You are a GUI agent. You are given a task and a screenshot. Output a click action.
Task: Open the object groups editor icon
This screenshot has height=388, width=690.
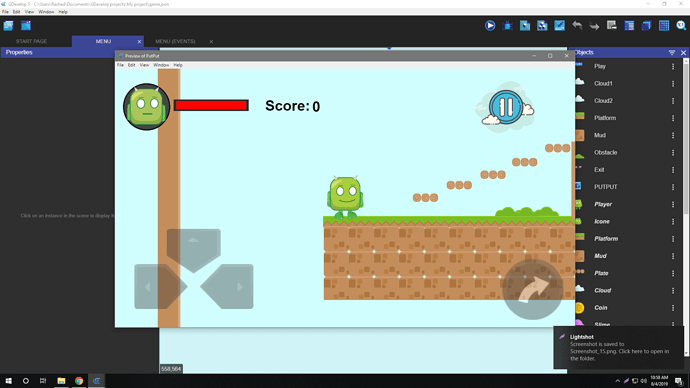(542, 26)
